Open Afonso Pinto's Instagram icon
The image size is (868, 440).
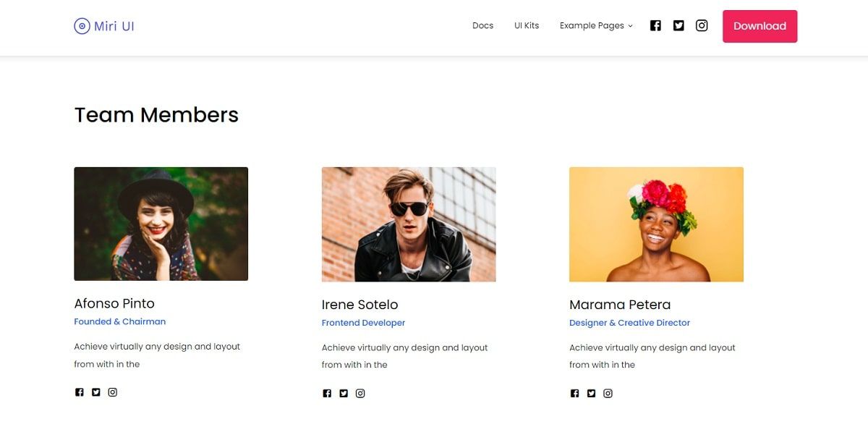(x=113, y=392)
